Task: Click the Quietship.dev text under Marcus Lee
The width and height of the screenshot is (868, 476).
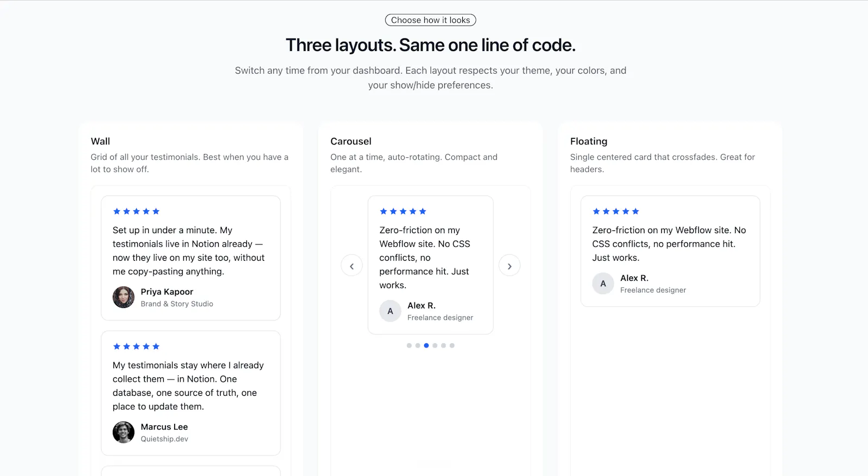Action: click(164, 439)
